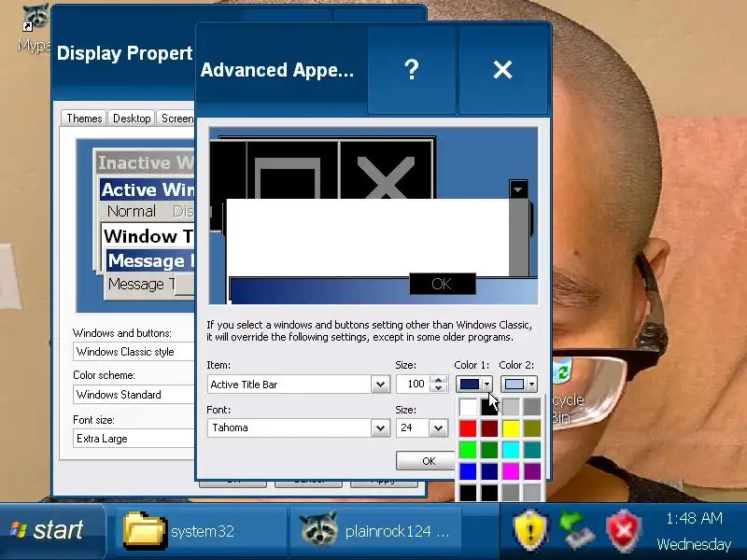This screenshot has width=747, height=560.
Task: Pick the bright blue swatch
Action: coord(468,471)
